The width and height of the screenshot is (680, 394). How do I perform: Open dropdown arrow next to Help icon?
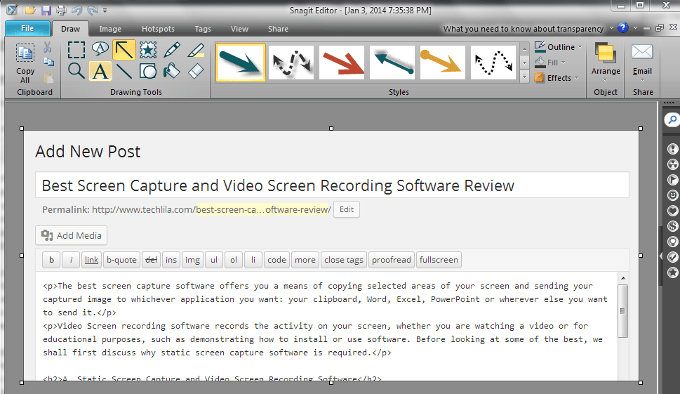point(635,28)
